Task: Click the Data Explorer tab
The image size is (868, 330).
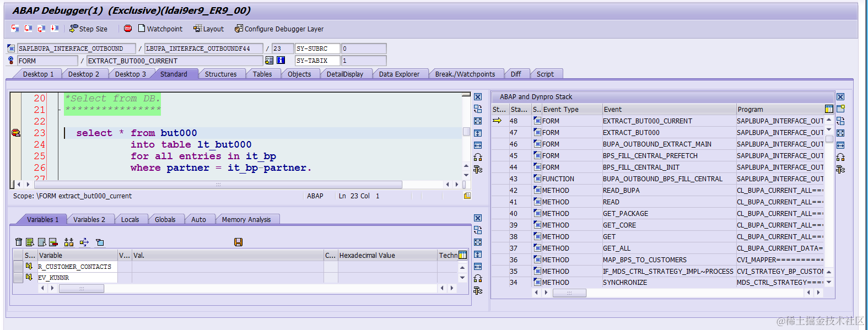Action: (399, 74)
